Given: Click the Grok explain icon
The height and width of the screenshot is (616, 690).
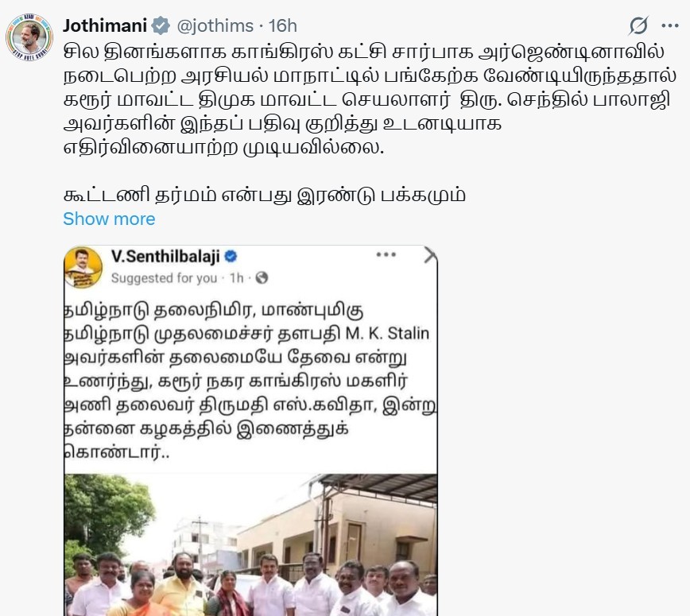Looking at the screenshot, I should click(638, 25).
